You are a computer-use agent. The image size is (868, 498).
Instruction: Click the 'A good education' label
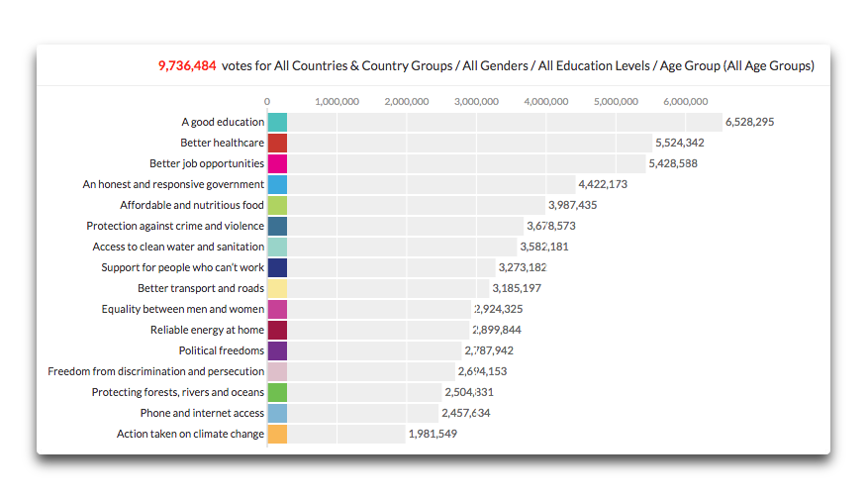[x=223, y=122]
